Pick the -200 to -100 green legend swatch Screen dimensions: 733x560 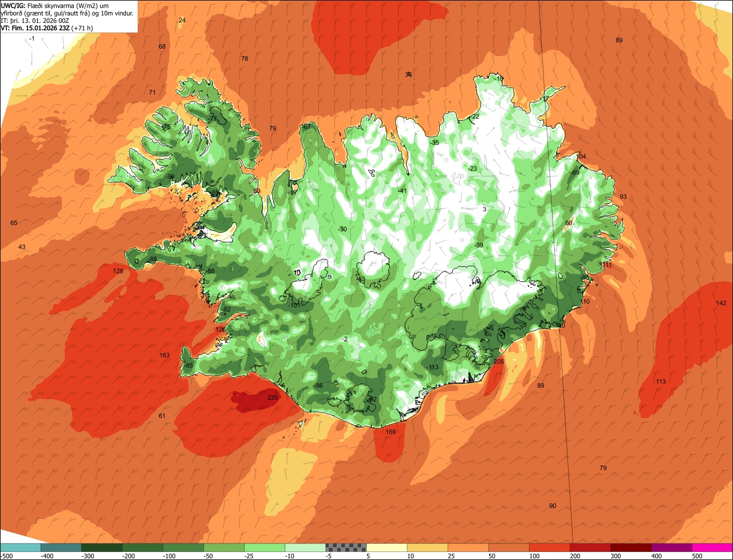(x=143, y=547)
